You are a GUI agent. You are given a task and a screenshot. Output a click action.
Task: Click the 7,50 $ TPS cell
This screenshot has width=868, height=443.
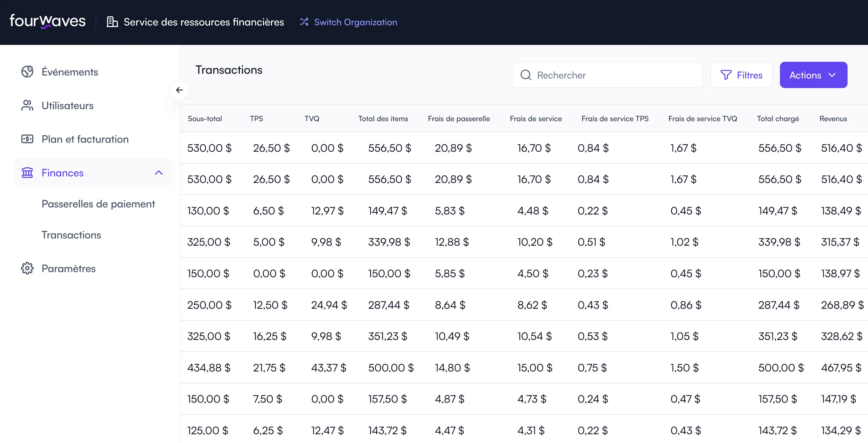(267, 399)
